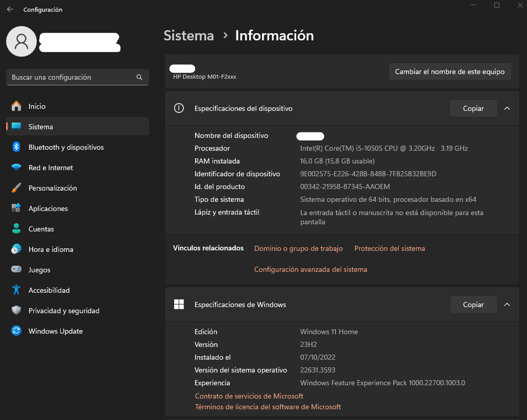The image size is (527, 420).
Task: Open Dominio o grupo de trabajo link
Action: (298, 248)
